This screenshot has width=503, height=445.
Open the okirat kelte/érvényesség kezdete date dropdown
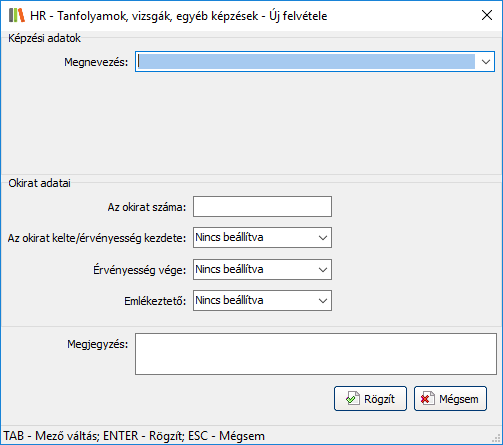323,238
